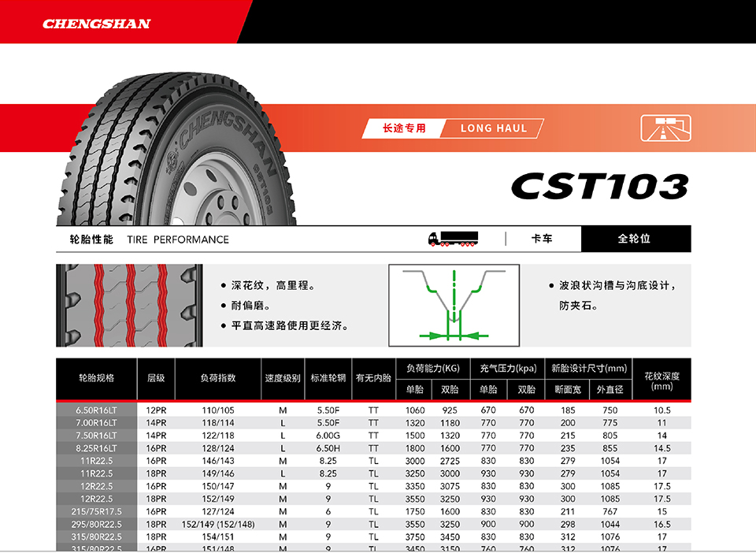Viewport: 756px width, 553px height.
Task: Click the 1044 outer diameter cell
Action: pos(610,524)
